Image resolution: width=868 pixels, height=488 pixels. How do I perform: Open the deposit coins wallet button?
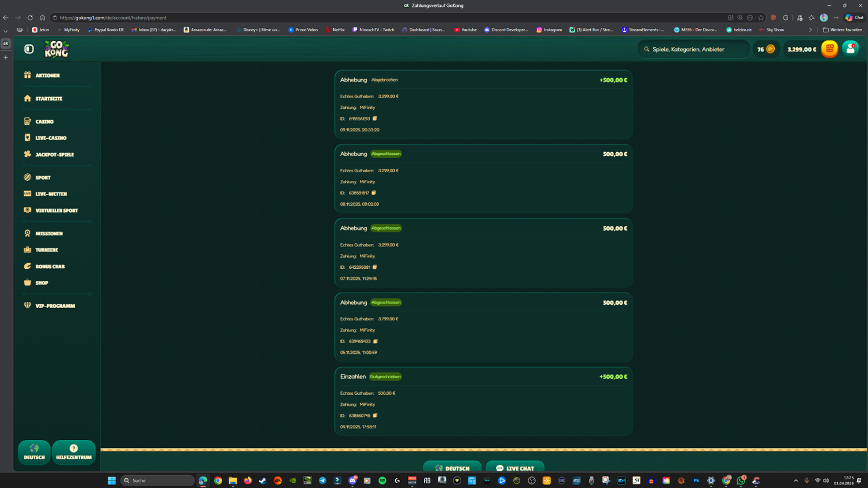[829, 49]
